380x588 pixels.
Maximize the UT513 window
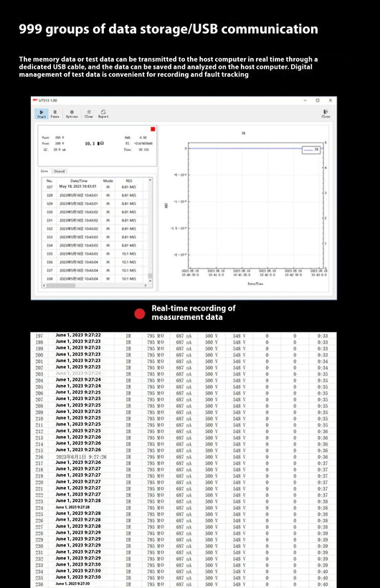coord(318,100)
